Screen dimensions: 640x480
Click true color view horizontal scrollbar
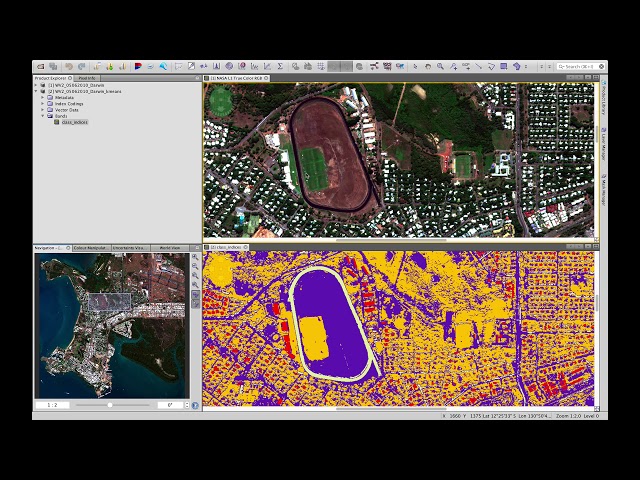[x=391, y=240]
